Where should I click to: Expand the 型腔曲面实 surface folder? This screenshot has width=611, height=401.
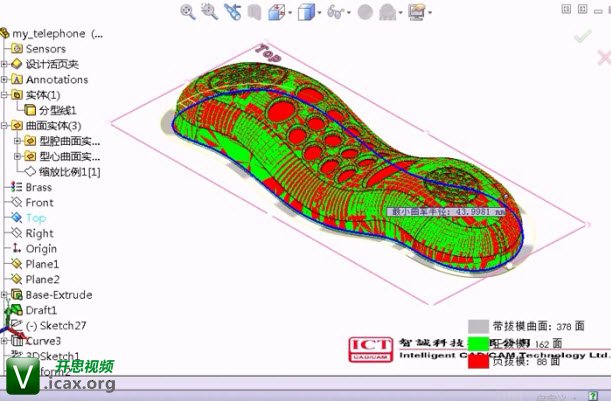pyautogui.click(x=18, y=141)
